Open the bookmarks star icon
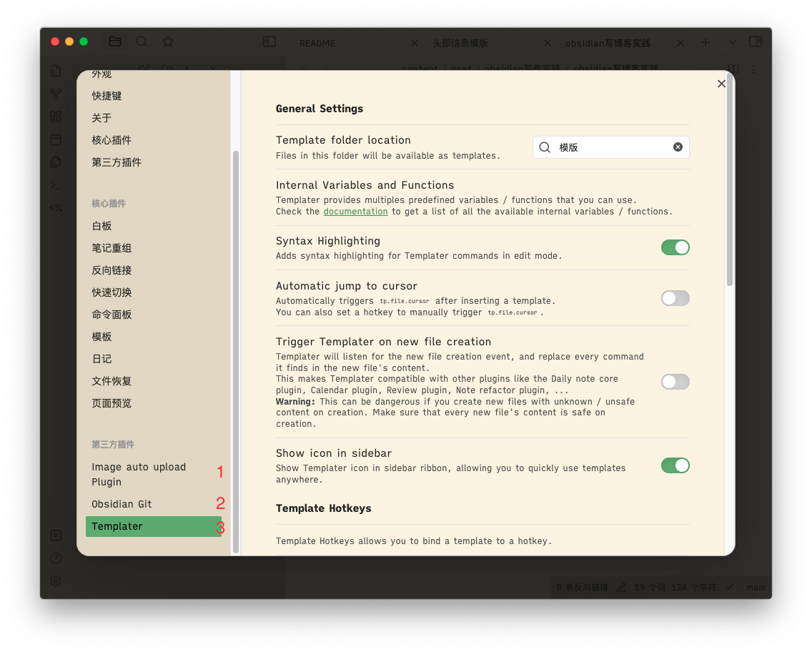 (168, 41)
